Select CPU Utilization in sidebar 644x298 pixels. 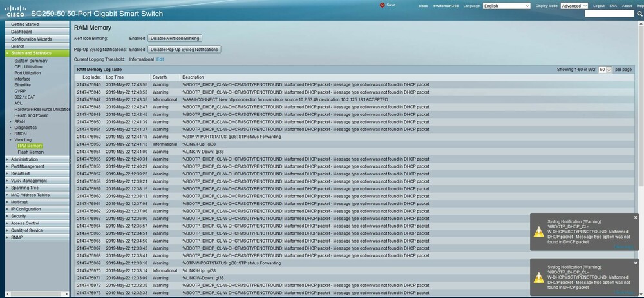(x=28, y=66)
